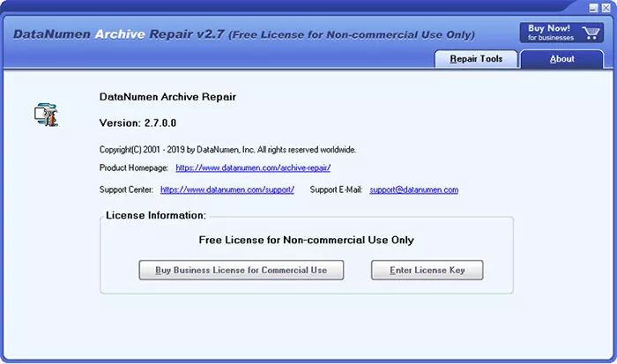
Task: Minimize the DataNumen window
Action: tap(593, 8)
